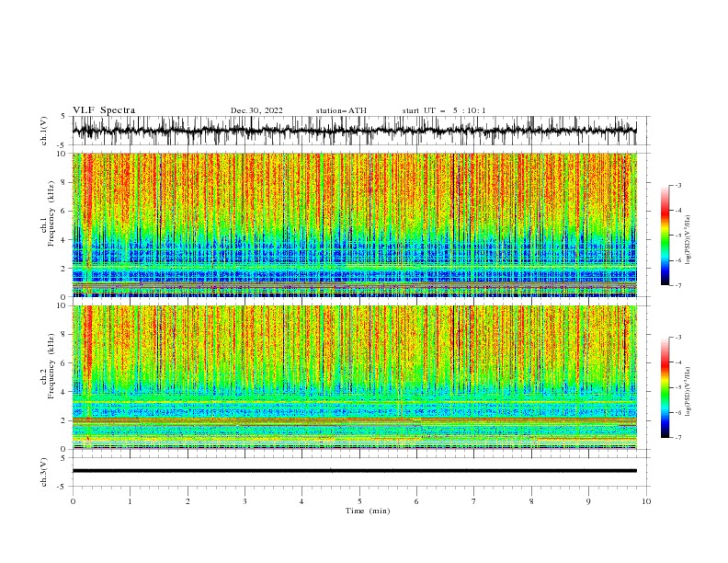Click the log(PSD) label beside ch.2 colorbar
The width and height of the screenshot is (728, 563).
[688, 391]
